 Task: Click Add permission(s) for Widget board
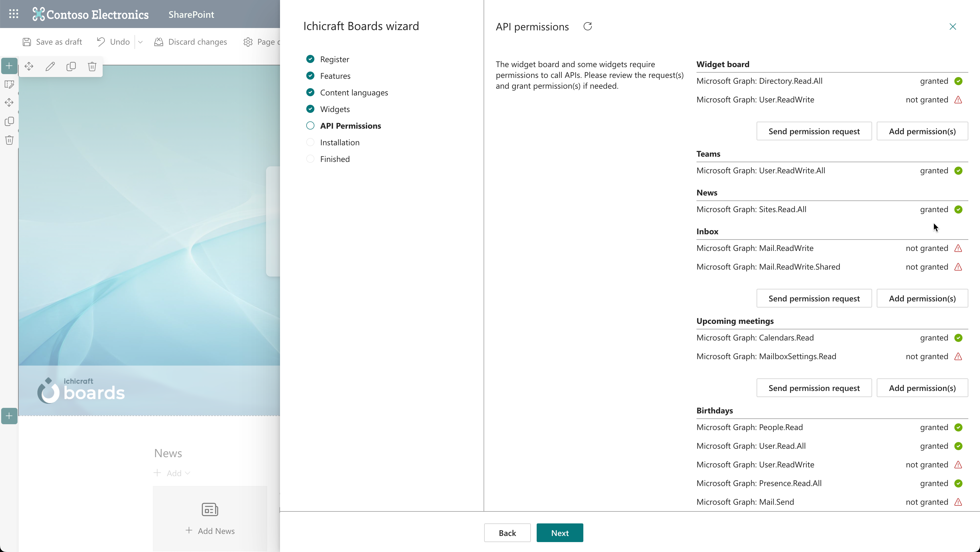pyautogui.click(x=923, y=131)
